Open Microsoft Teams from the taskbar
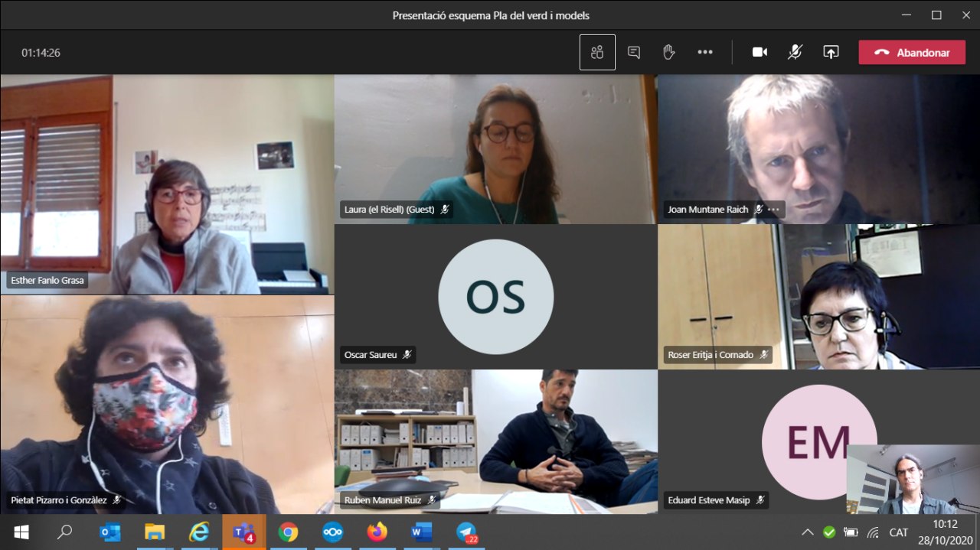980x550 pixels. 243,532
